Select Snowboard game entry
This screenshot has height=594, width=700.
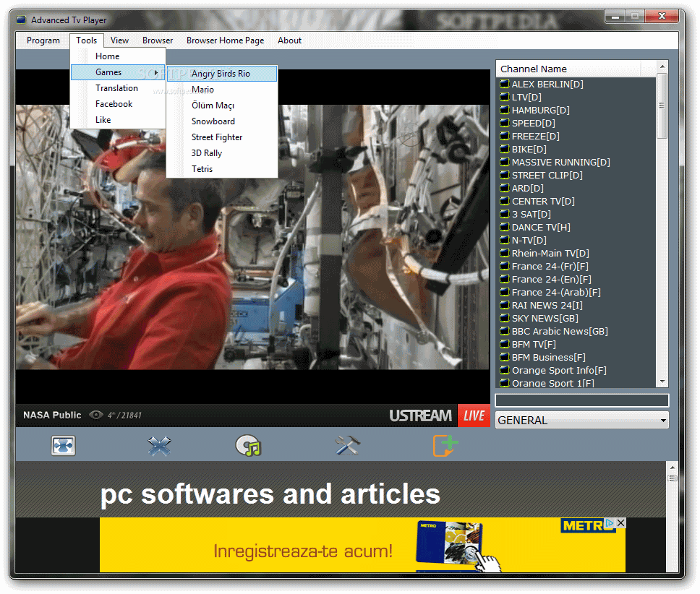[x=222, y=121]
